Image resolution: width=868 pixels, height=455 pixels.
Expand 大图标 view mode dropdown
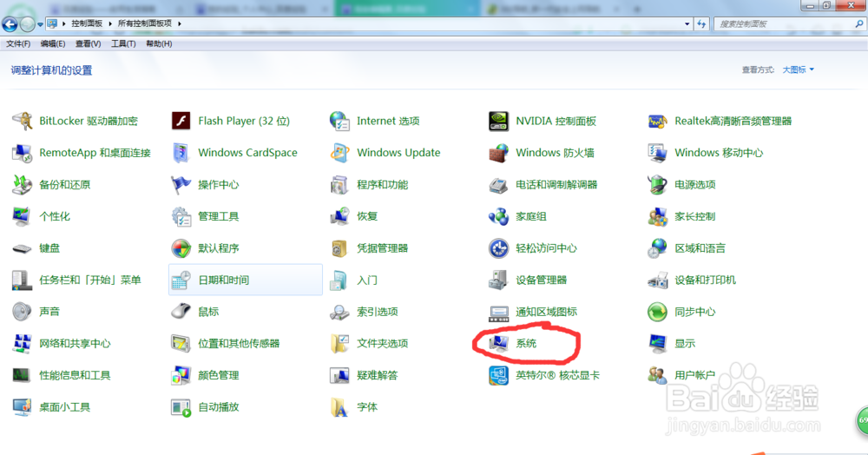(x=799, y=69)
